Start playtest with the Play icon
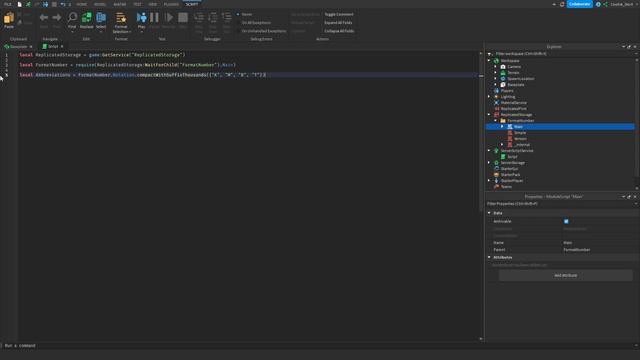 click(141, 17)
